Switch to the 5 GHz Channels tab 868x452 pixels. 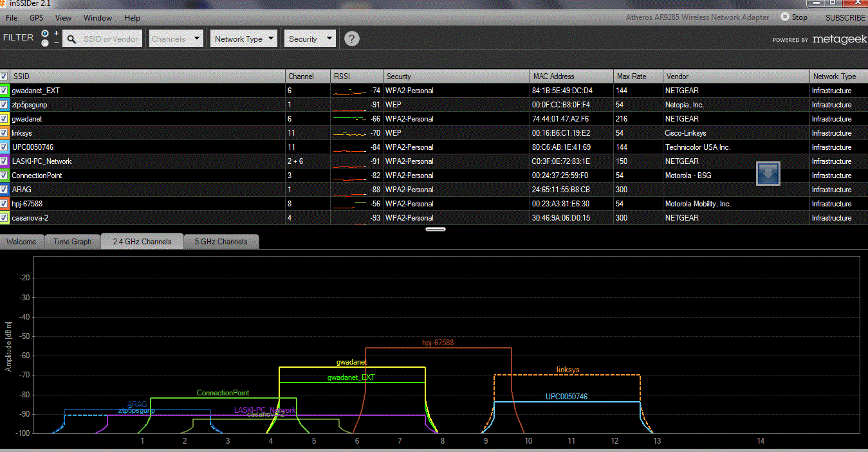[x=221, y=242]
